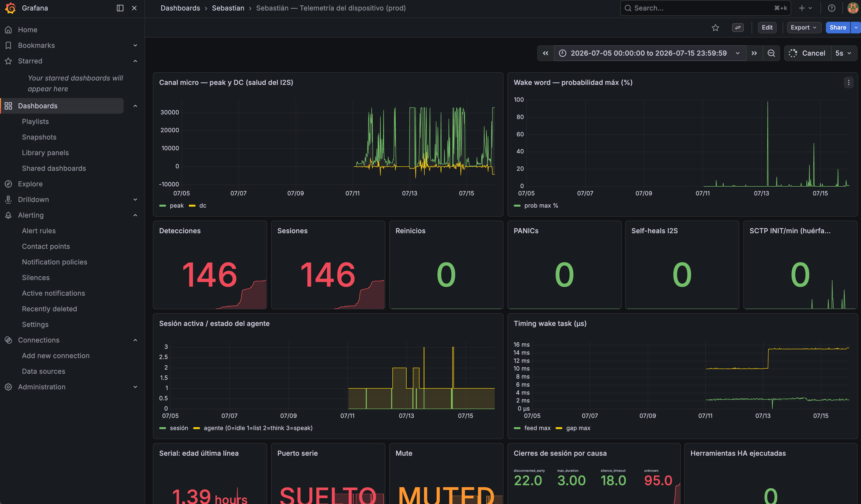Open Contact points page
861x504 pixels.
tap(46, 246)
